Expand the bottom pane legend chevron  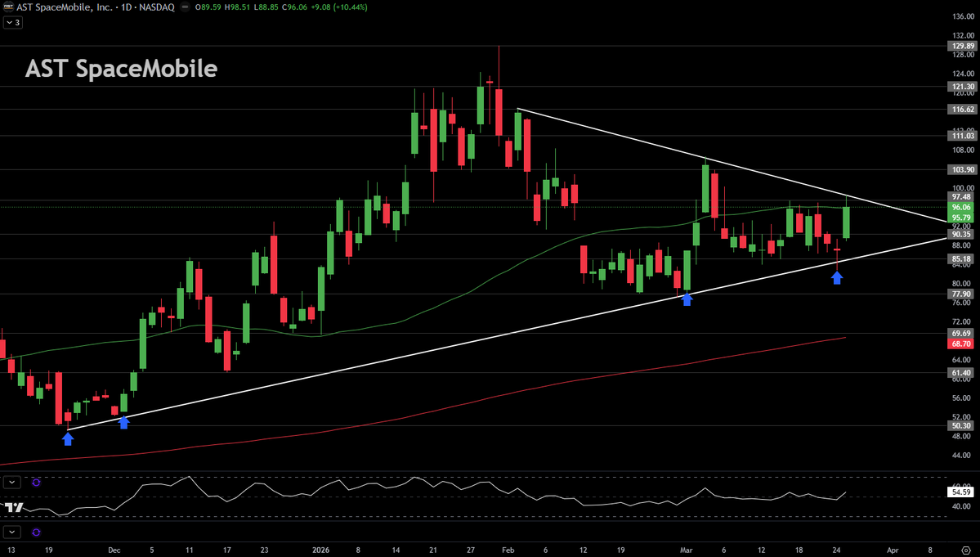12,532
